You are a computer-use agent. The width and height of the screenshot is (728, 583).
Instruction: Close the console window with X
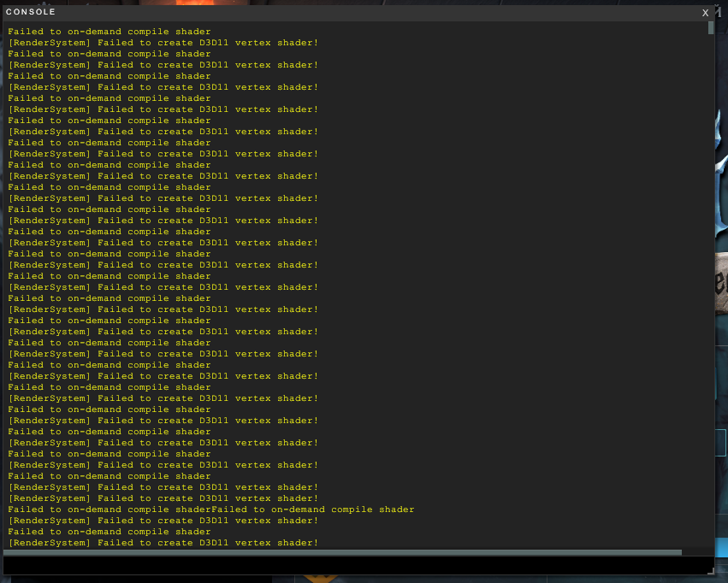pos(705,13)
